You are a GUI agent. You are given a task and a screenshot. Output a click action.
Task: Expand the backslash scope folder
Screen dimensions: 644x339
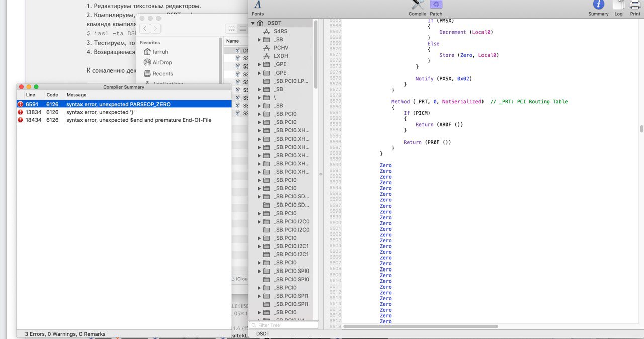pos(259,98)
